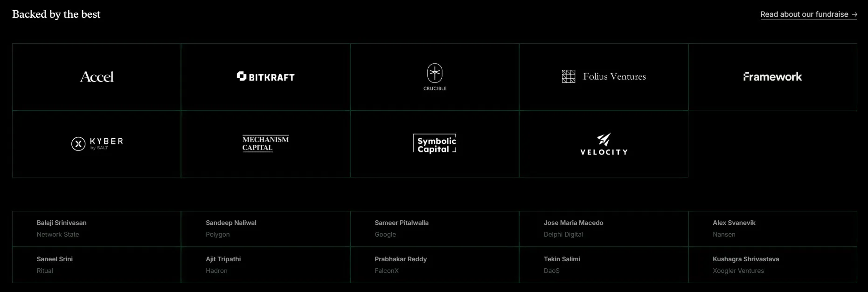
Task: Click the BITKRAFT logo
Action: 265,77
